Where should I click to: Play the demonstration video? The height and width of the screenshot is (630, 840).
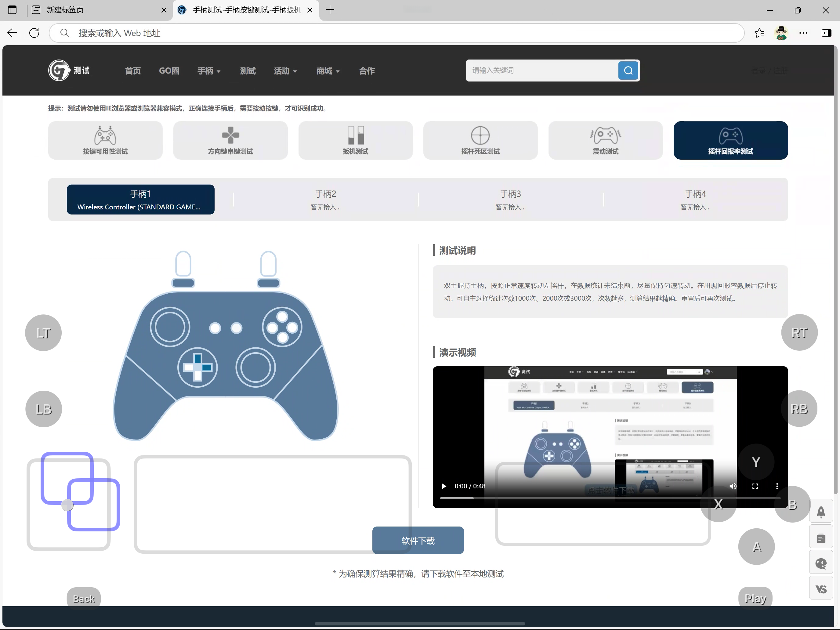444,486
